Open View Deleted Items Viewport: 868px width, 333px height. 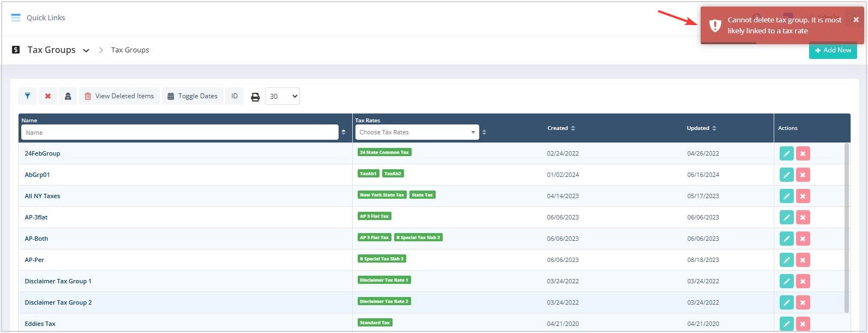(x=119, y=96)
